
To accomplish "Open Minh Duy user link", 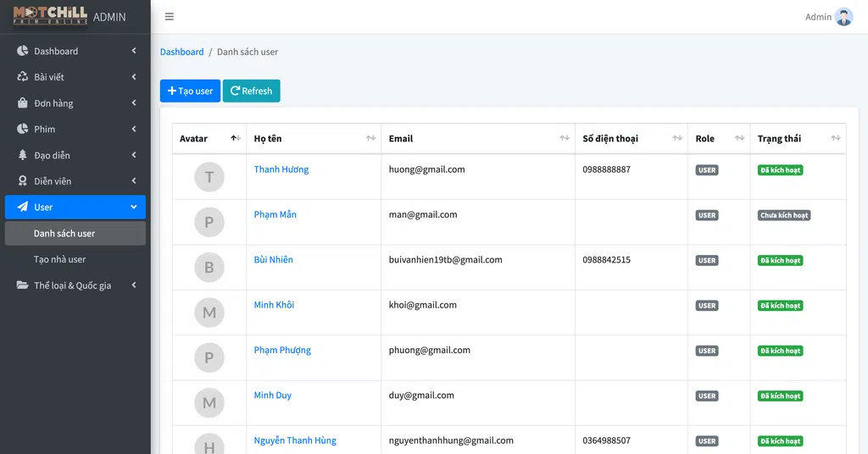I will pos(272,395).
